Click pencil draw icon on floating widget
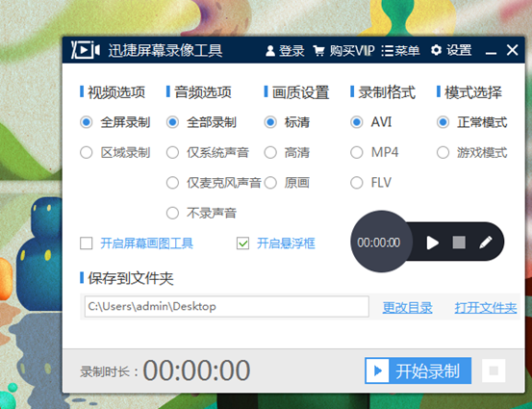 click(486, 243)
